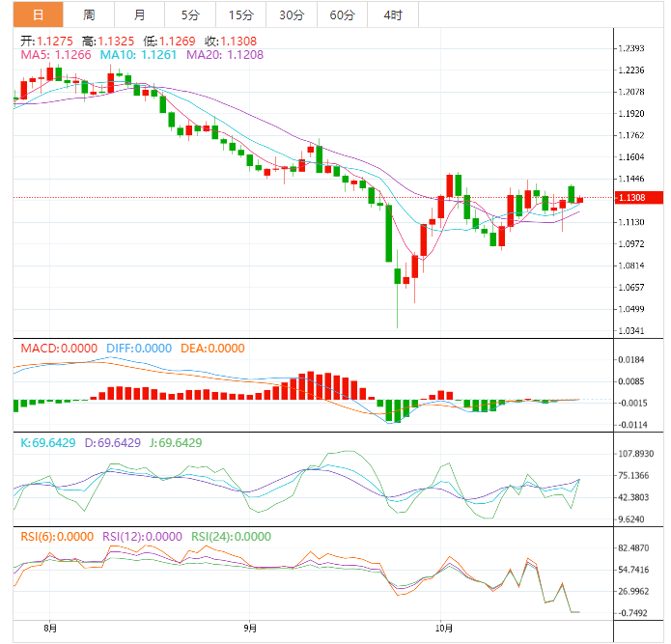Click the MACD:0.0000 label

pos(59,349)
